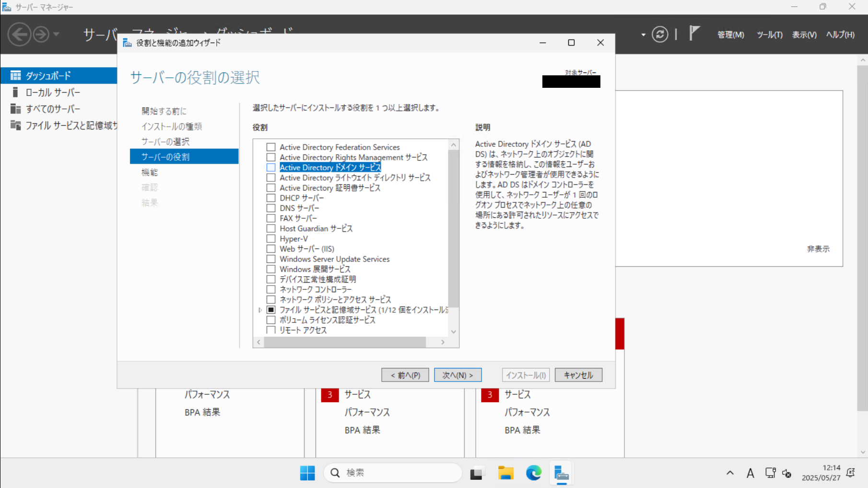The height and width of the screenshot is (488, 868).
Task: Click BPA 結果 link under パフォーマンス at left
Action: click(x=202, y=412)
